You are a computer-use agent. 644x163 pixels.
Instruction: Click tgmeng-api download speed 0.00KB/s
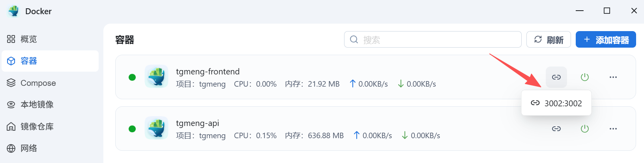(421, 135)
